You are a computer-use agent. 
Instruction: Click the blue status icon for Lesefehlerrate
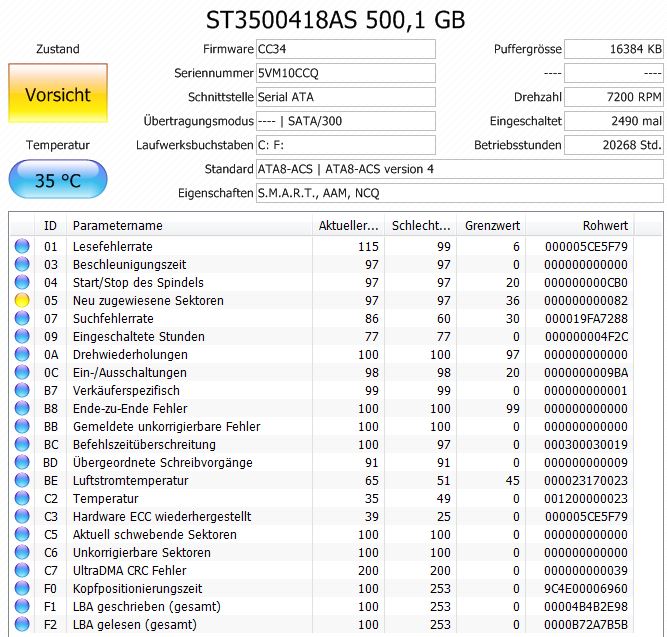[22, 246]
